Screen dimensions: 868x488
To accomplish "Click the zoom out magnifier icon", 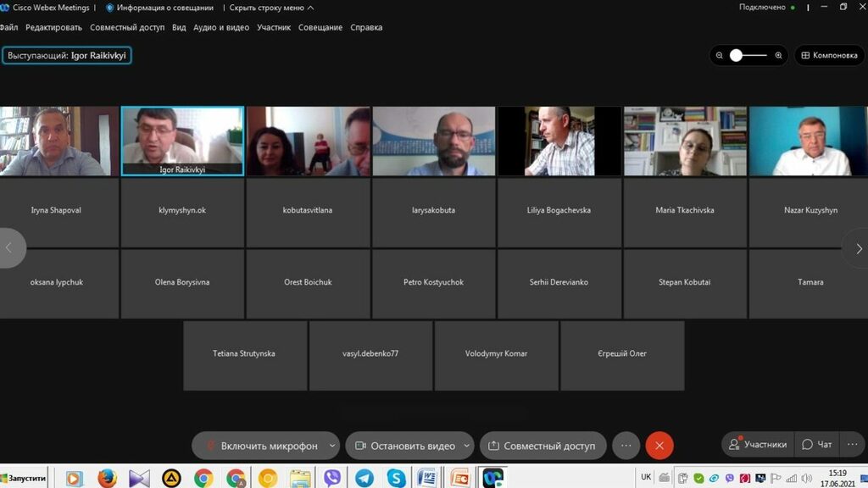I will tap(720, 55).
